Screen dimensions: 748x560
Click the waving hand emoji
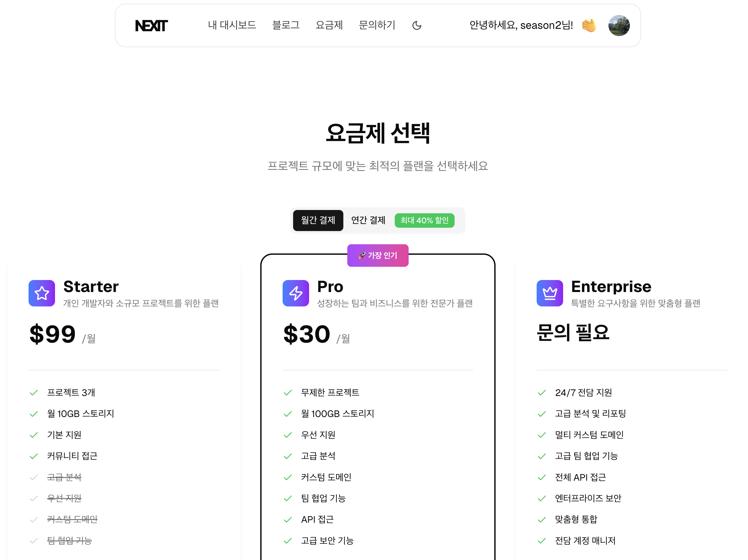[589, 26]
